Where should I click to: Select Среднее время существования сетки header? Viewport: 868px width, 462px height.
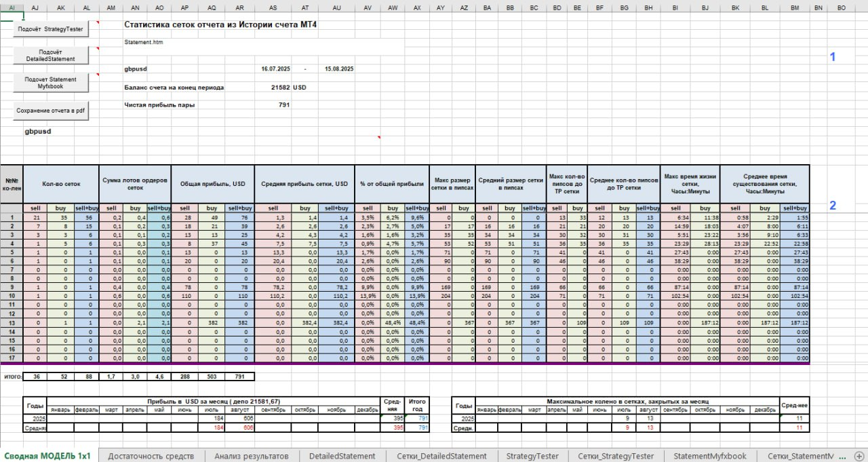(x=764, y=183)
